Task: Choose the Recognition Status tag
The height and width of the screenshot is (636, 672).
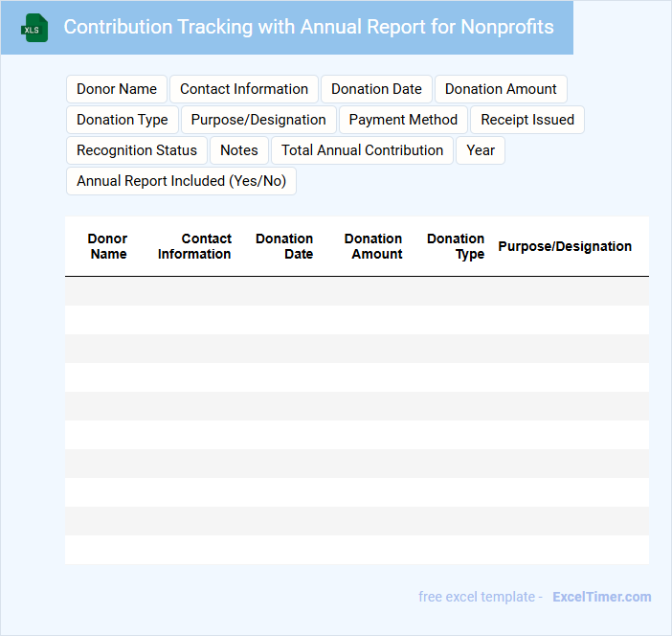Action: pyautogui.click(x=137, y=150)
